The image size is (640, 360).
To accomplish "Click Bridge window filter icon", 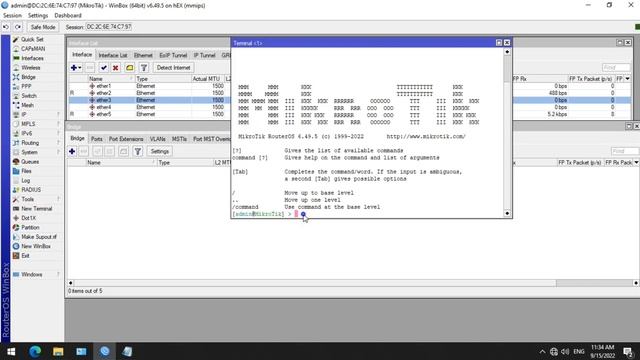I will click(138, 151).
